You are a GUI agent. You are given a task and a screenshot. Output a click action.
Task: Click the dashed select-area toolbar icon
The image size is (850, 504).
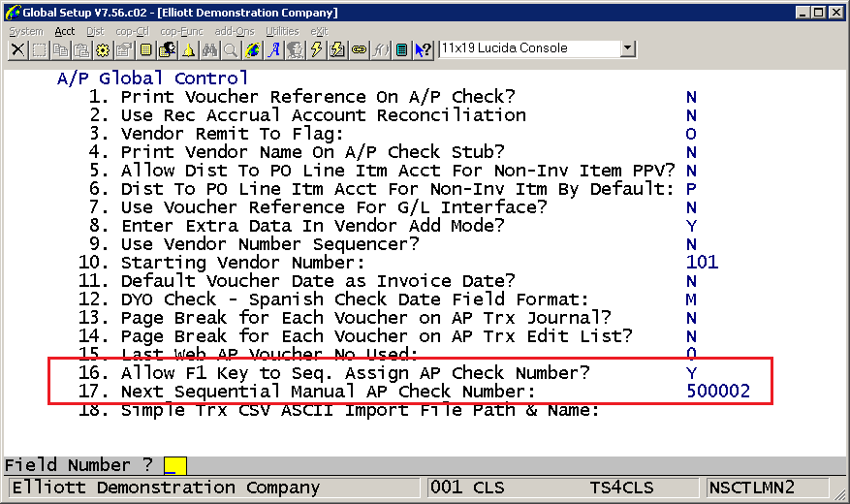pos(39,49)
